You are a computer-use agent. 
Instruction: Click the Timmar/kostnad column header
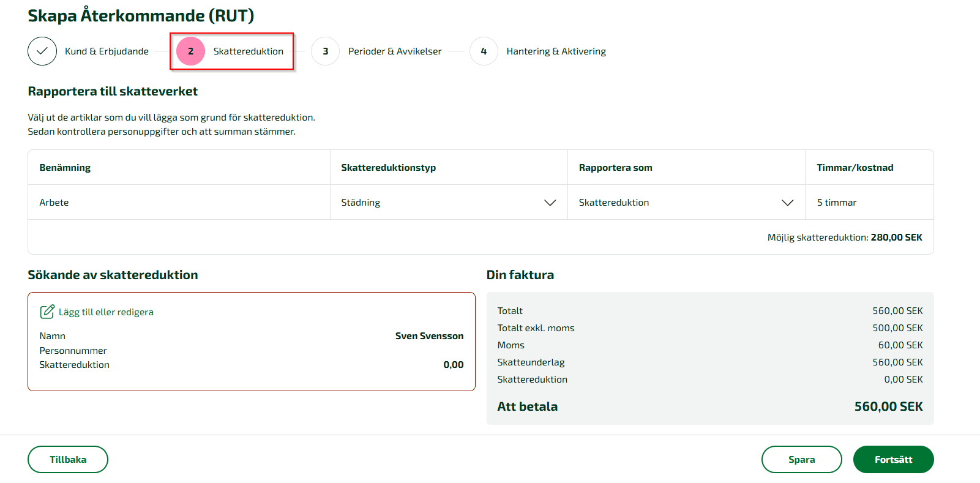pos(855,168)
